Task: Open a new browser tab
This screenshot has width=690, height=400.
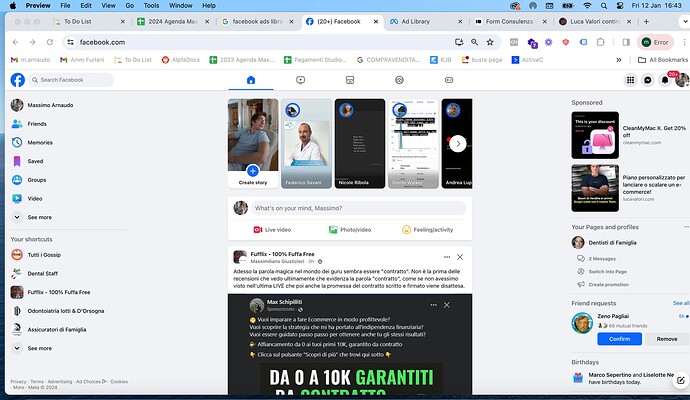Action: tap(646, 21)
